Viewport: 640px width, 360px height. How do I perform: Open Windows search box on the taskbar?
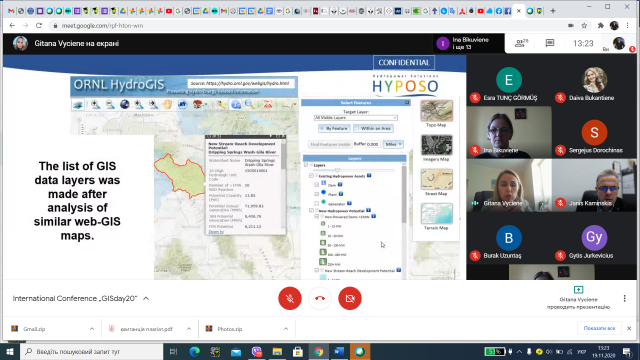(x=91, y=351)
